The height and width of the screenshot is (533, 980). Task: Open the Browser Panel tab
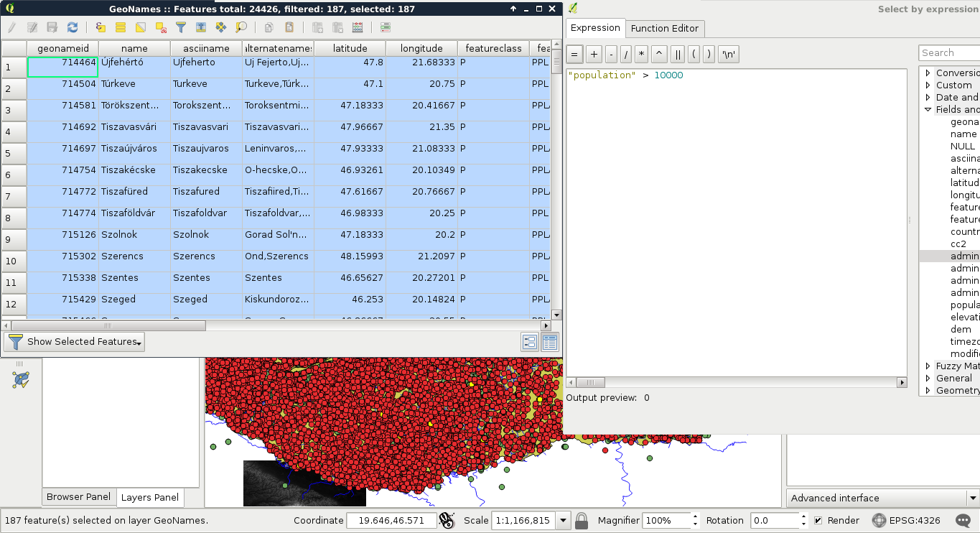[x=78, y=497]
